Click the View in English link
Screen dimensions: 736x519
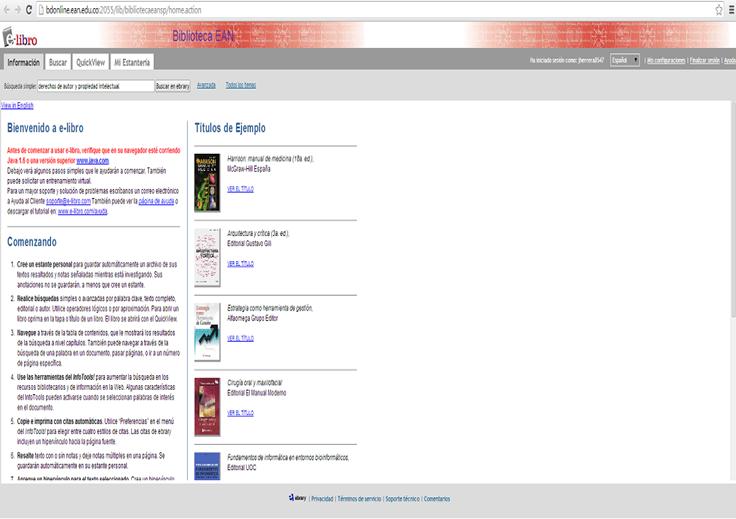tap(17, 105)
